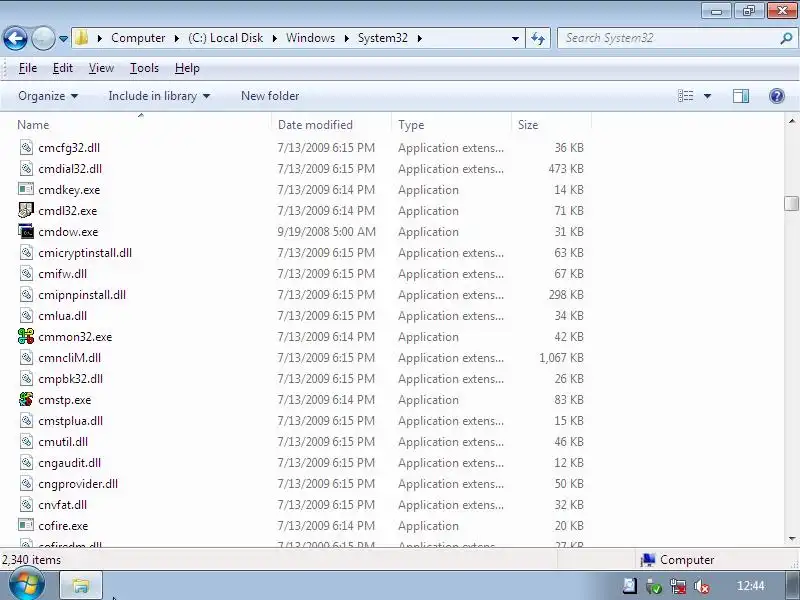This screenshot has width=800, height=600.
Task: Select the cmnclim.dll file name
Action: pyautogui.click(x=69, y=358)
